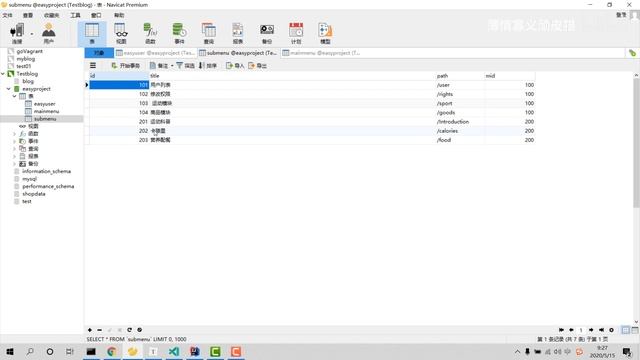Open the View (查看) menu
The image size is (640, 360).
(x=28, y=15)
